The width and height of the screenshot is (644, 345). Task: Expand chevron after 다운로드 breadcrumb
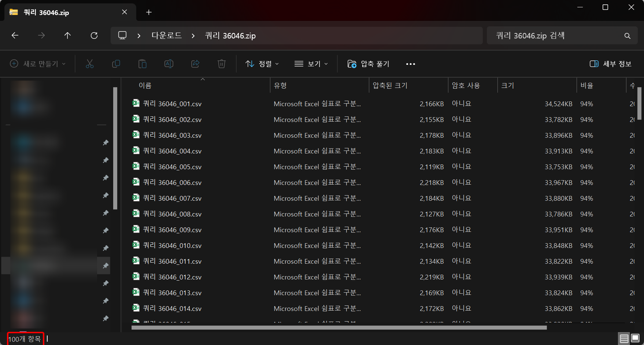point(193,36)
